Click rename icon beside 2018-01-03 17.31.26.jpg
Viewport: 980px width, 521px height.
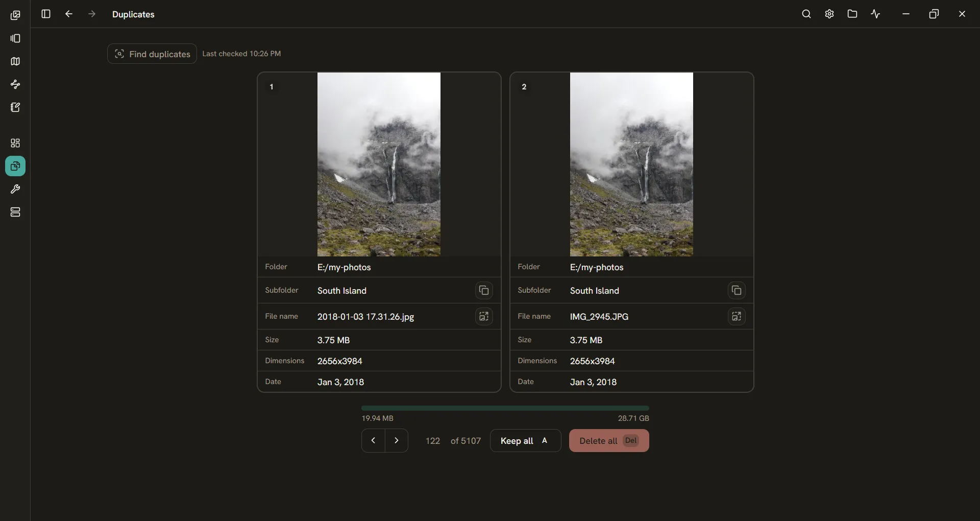pos(484,316)
